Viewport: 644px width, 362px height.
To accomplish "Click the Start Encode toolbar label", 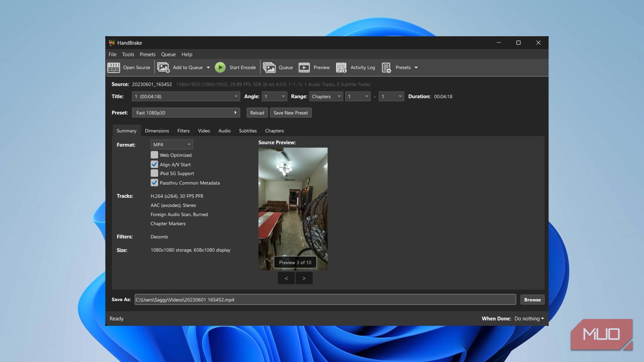I will [243, 67].
